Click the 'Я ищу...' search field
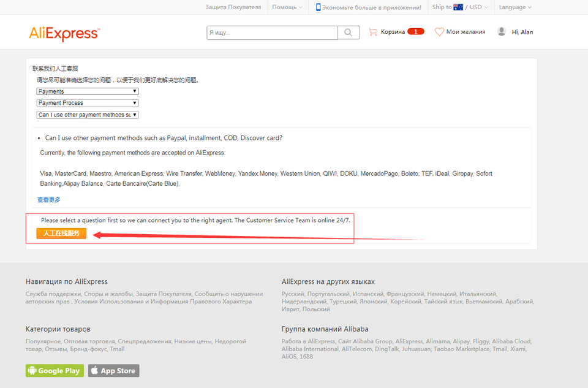 (272, 32)
